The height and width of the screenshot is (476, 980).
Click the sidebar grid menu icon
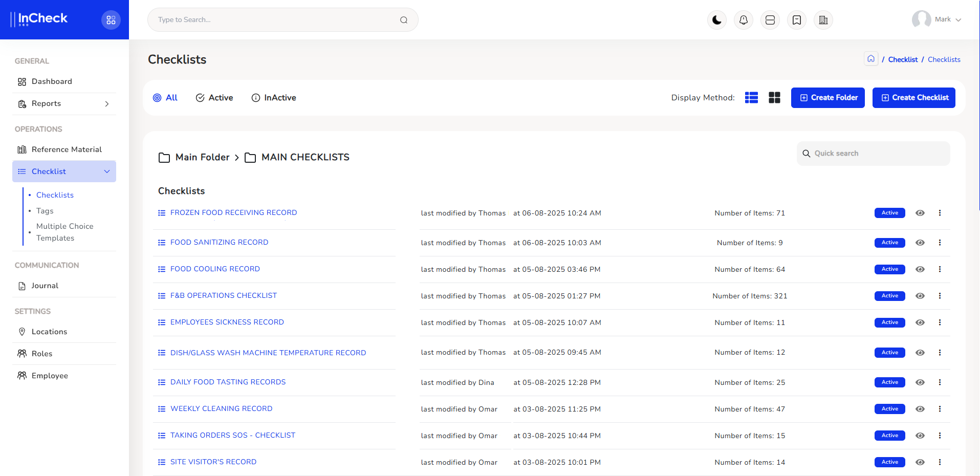(111, 20)
